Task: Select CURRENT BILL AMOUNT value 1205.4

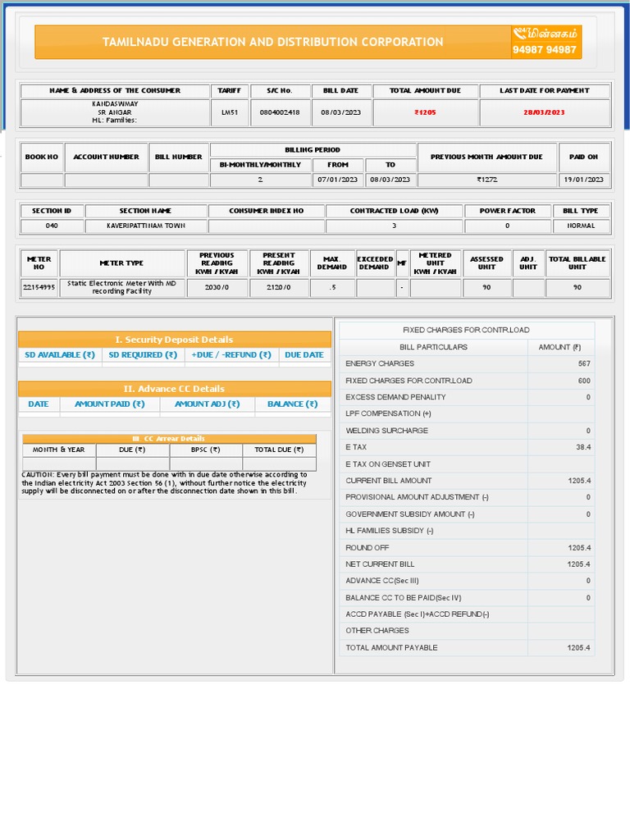Action: click(579, 481)
